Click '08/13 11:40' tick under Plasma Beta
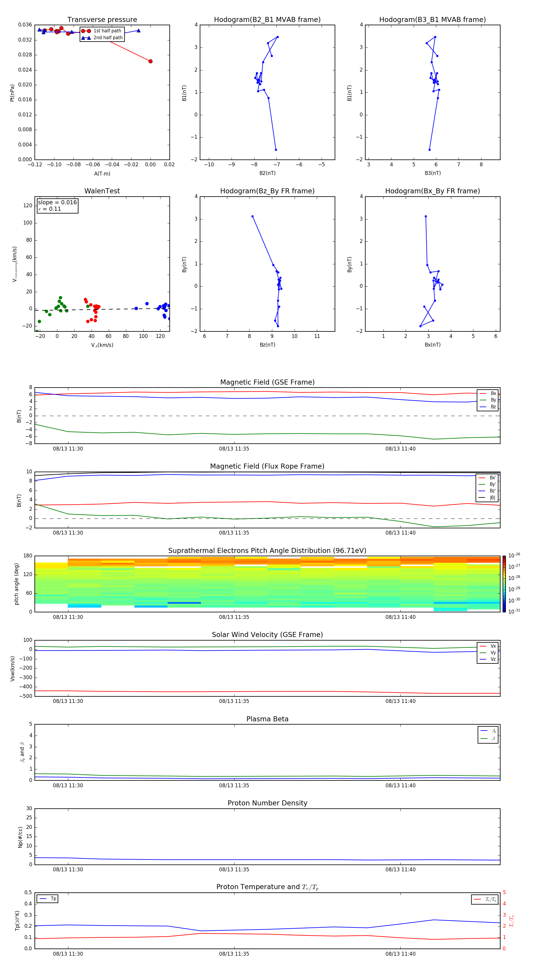This screenshot has width=535, height=980. tap(400, 785)
